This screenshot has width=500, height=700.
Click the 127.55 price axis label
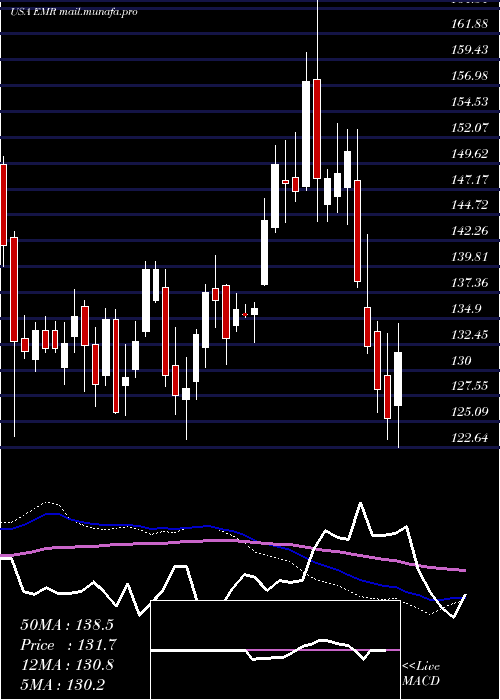(x=469, y=386)
